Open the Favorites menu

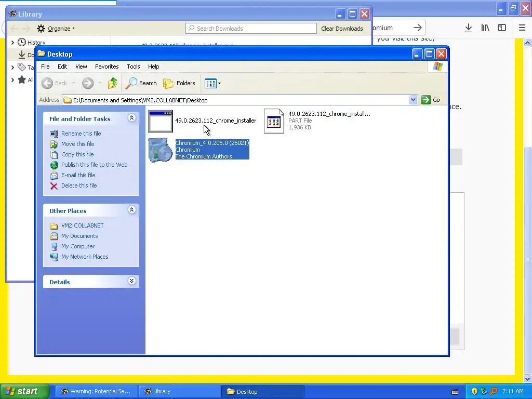tap(107, 66)
